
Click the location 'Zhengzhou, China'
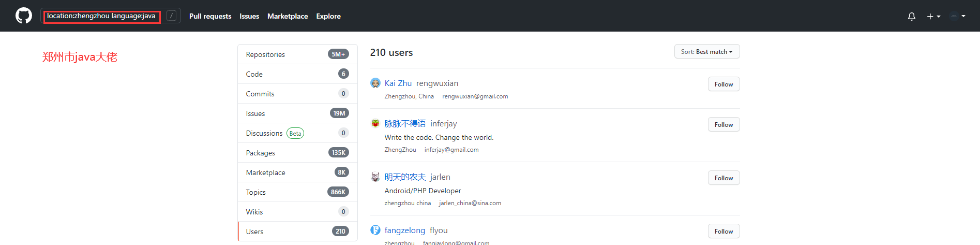pyautogui.click(x=409, y=96)
